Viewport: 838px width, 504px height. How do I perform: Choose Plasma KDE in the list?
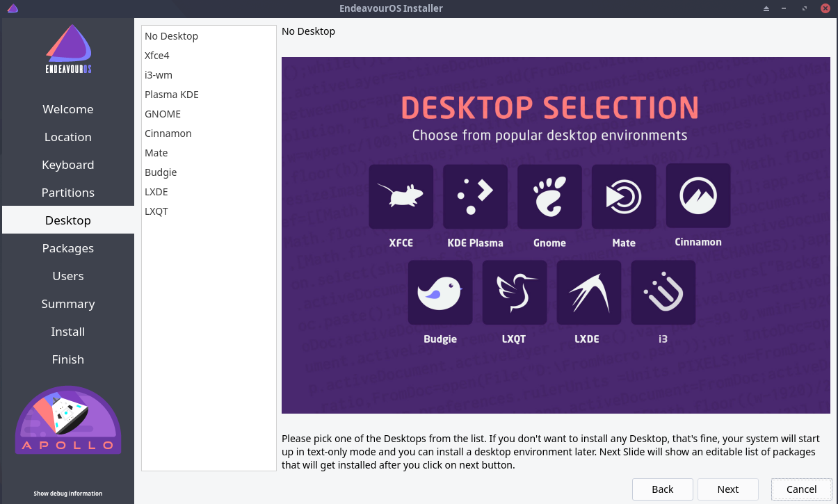[172, 95]
